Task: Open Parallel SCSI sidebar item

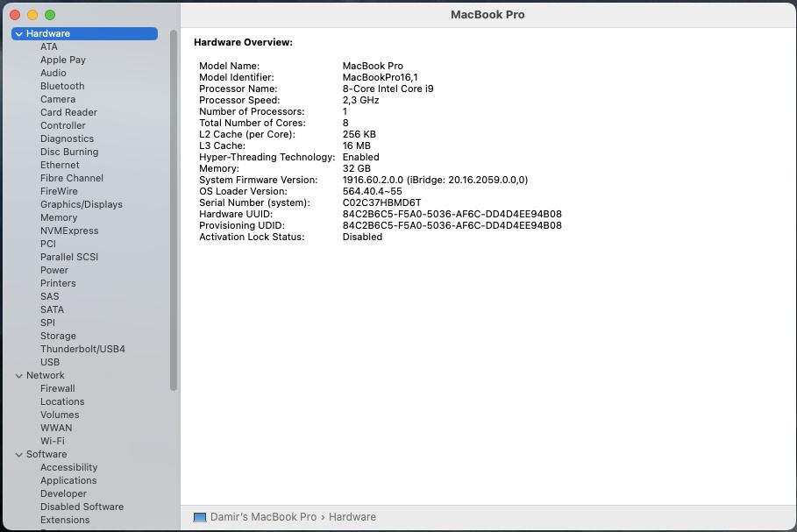Action: pos(69,257)
